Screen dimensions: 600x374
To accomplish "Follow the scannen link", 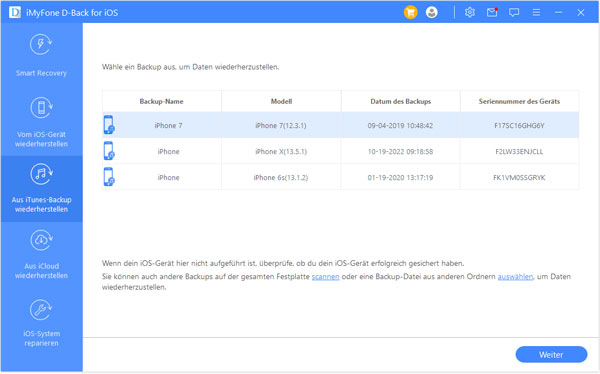I will (x=325, y=277).
